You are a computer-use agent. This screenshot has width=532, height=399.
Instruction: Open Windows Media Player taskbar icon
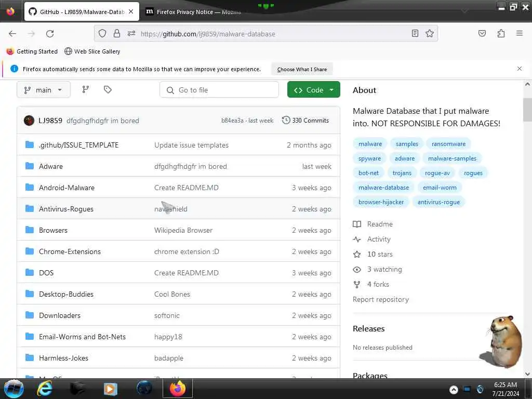(110, 389)
